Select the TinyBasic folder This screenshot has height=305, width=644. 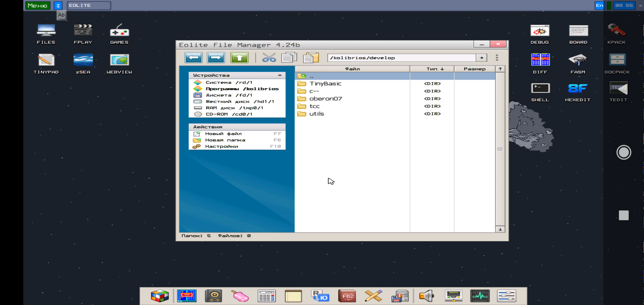[x=395, y=83]
